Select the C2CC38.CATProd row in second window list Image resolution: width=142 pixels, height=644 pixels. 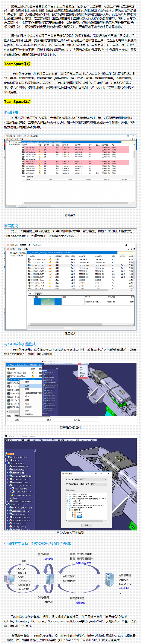click(x=80, y=280)
